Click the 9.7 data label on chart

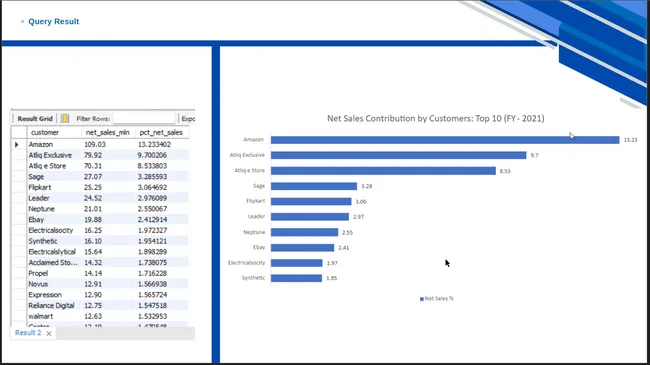[x=534, y=156]
